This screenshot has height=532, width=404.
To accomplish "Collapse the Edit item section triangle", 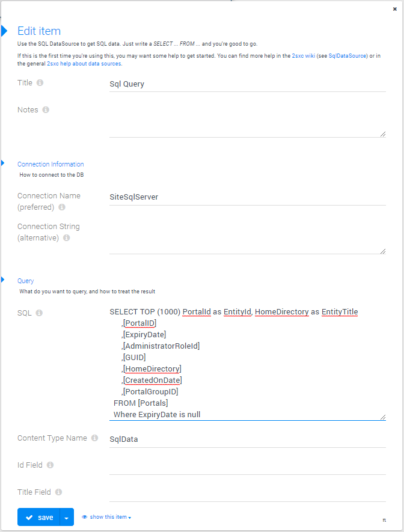I will (x=4, y=31).
